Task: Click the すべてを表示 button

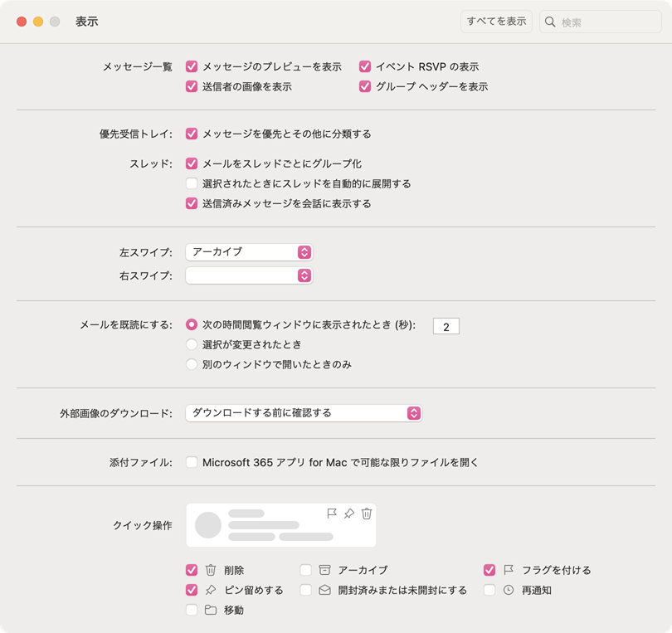Action: pyautogui.click(x=496, y=22)
